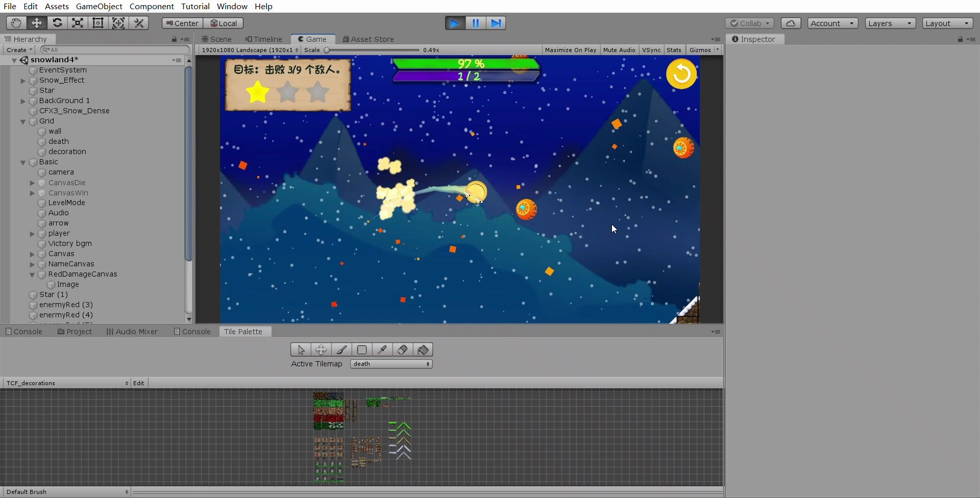Viewport: 980px width, 498px height.
Task: Open the GameObject menu
Action: (x=99, y=6)
